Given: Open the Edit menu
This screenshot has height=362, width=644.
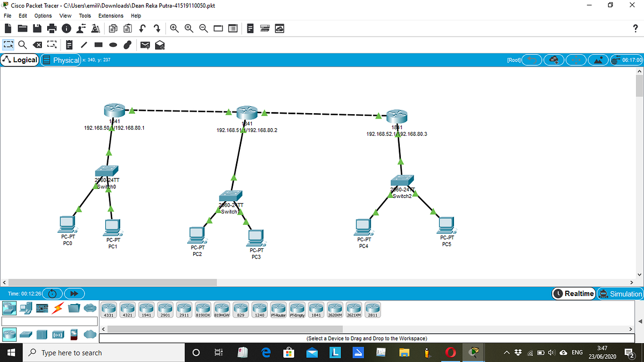Looking at the screenshot, I should [23, 16].
